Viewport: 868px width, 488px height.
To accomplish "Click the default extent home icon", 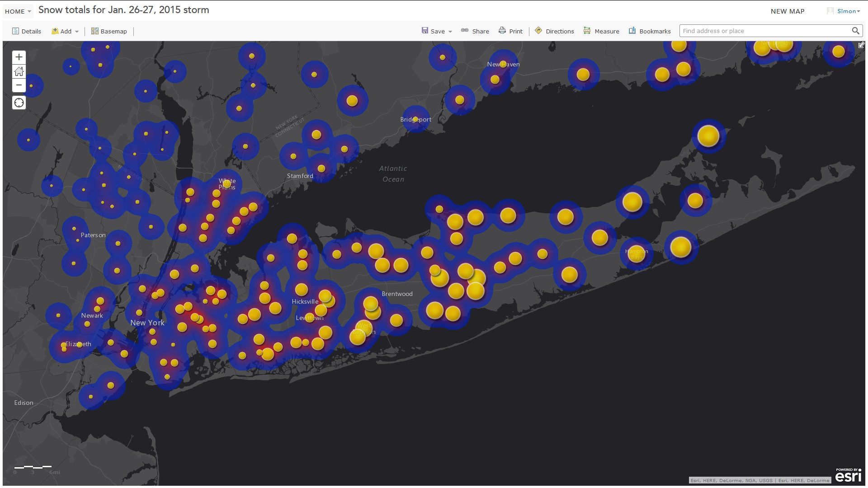I will point(19,71).
